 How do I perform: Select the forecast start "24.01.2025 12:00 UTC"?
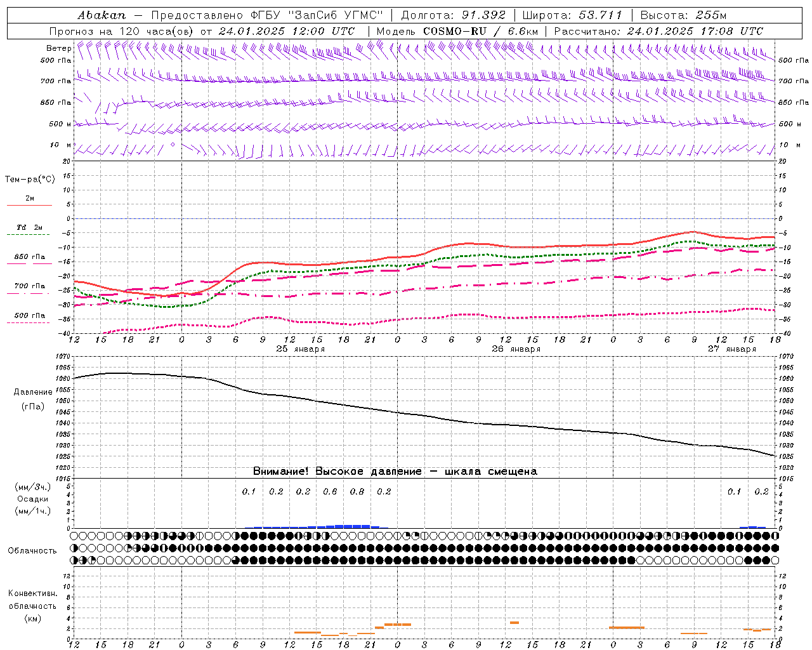[287, 31]
